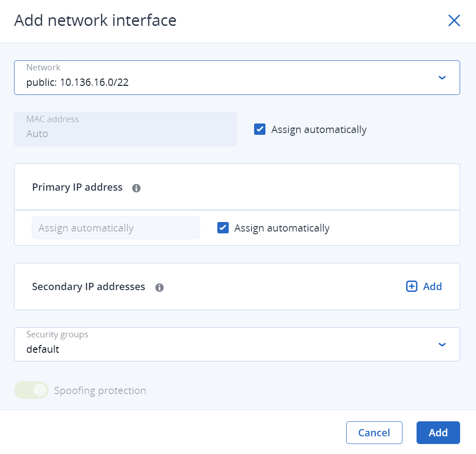Uncheck the MAC address Assign automatically checkbox
Image resolution: width=476 pixels, height=454 pixels.
pos(260,129)
